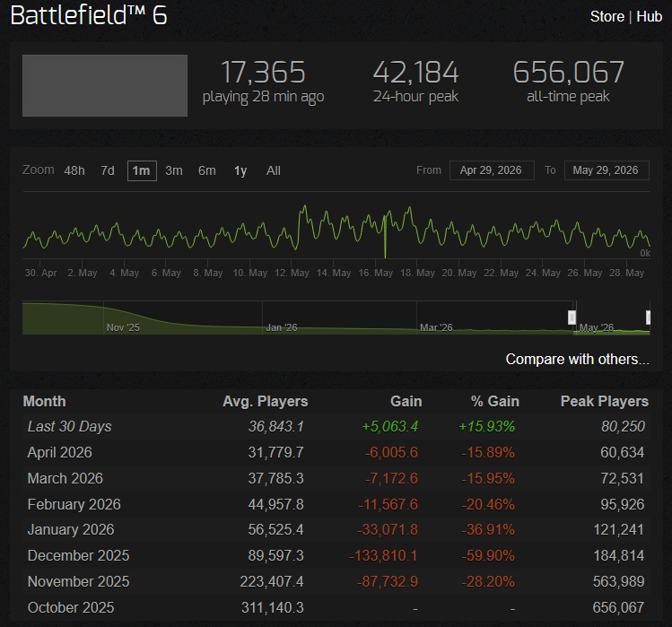Screen dimensions: 672x627
Task: Show All time chart range
Action: pyautogui.click(x=274, y=170)
